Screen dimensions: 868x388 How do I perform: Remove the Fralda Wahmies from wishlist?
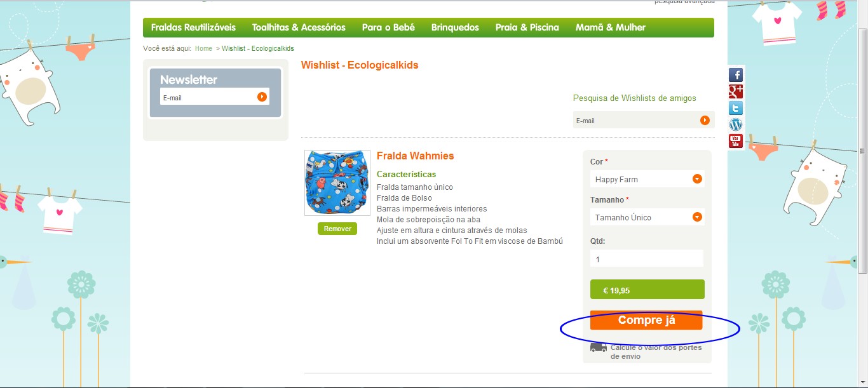(337, 229)
